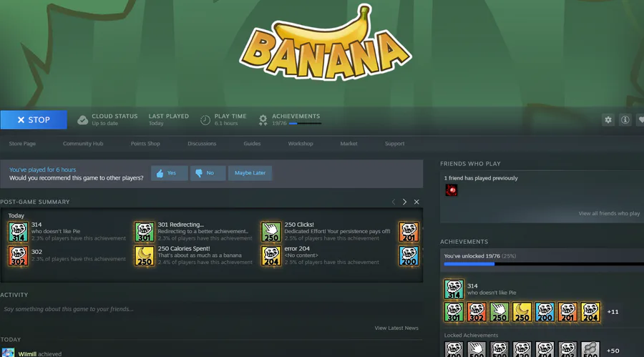Click 250 Calories Spent moon icon in summary

(145, 255)
